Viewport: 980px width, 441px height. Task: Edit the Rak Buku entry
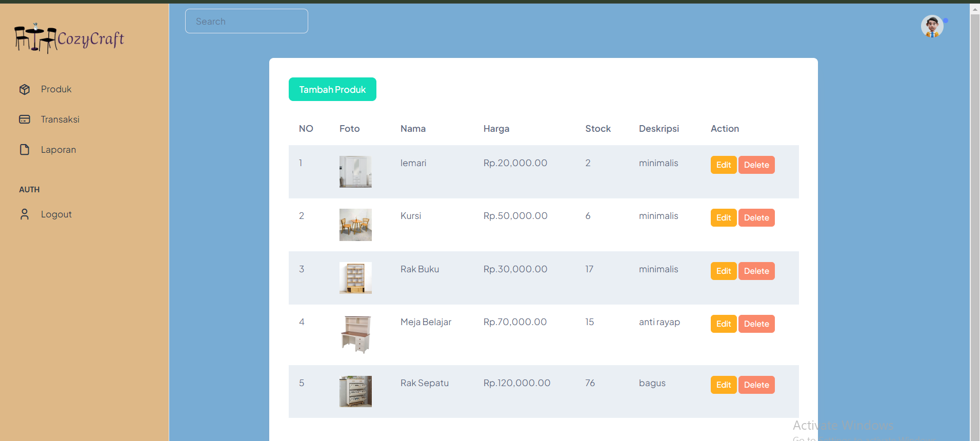723,271
